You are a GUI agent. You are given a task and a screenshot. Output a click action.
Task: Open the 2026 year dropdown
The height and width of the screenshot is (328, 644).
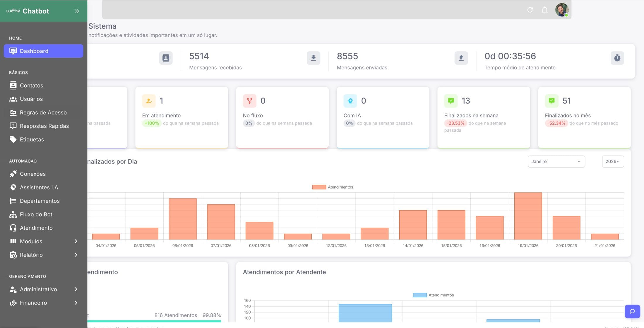coord(613,161)
